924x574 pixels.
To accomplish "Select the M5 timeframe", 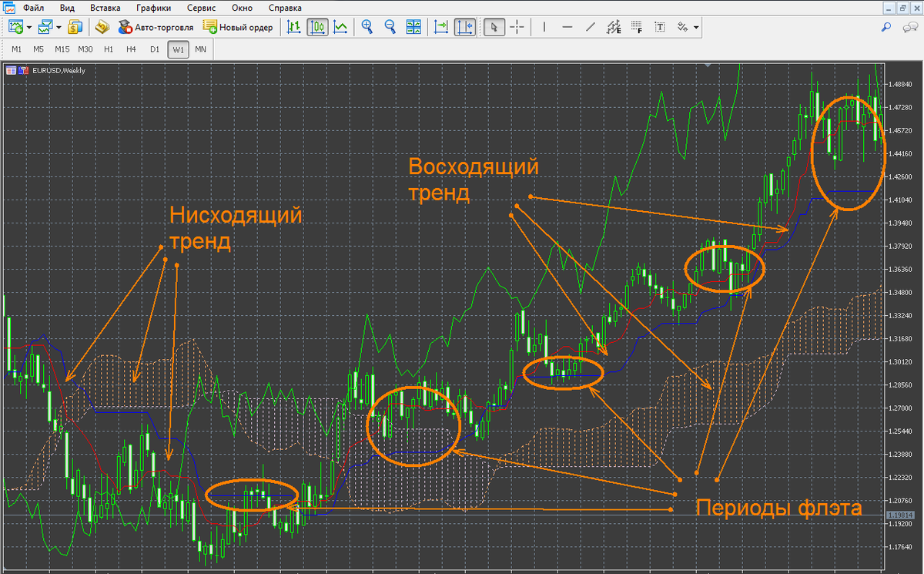I will pos(38,49).
